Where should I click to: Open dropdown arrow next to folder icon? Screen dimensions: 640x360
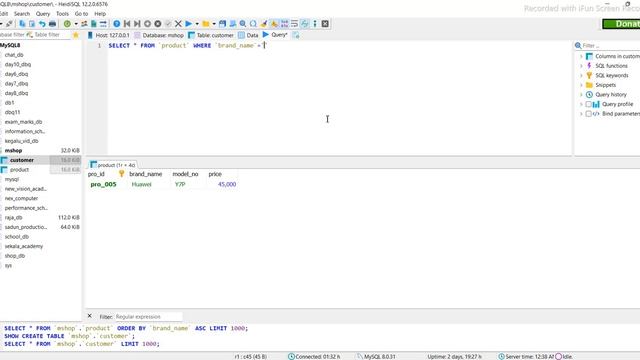click(x=214, y=24)
